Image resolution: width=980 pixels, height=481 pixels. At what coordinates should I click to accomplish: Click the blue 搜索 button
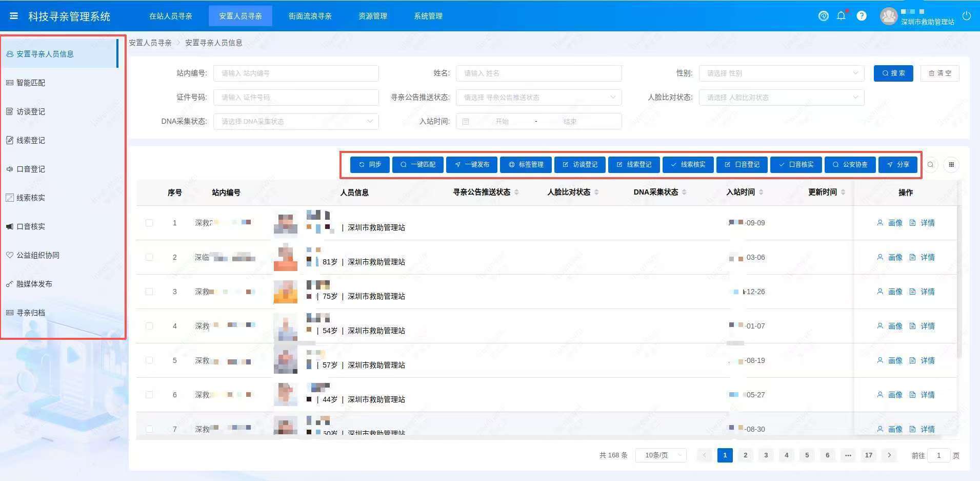coord(893,73)
